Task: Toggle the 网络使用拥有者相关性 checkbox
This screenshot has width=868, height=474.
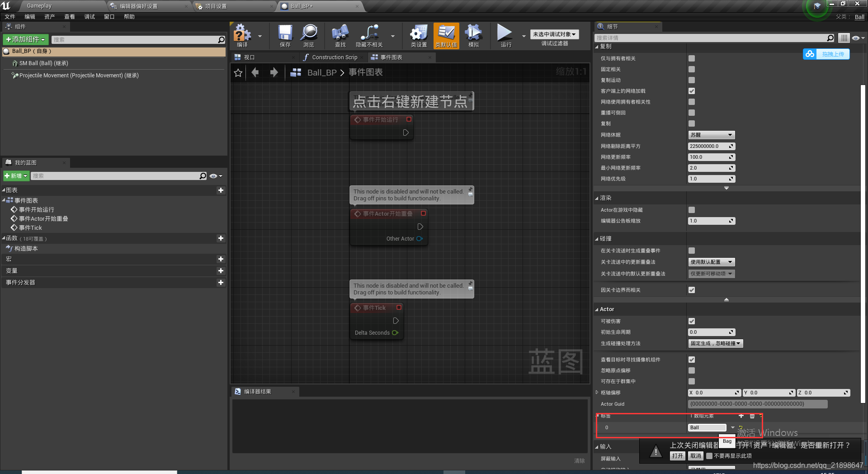Action: (692, 102)
